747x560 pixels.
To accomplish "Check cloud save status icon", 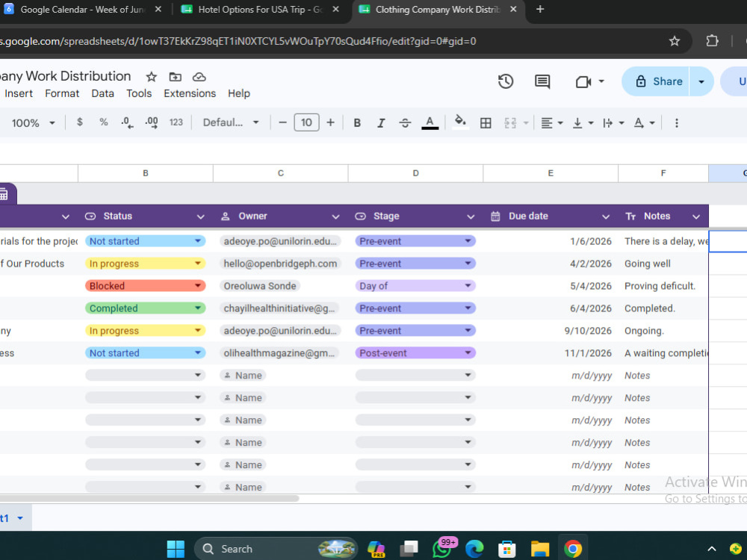I will pyautogui.click(x=199, y=77).
